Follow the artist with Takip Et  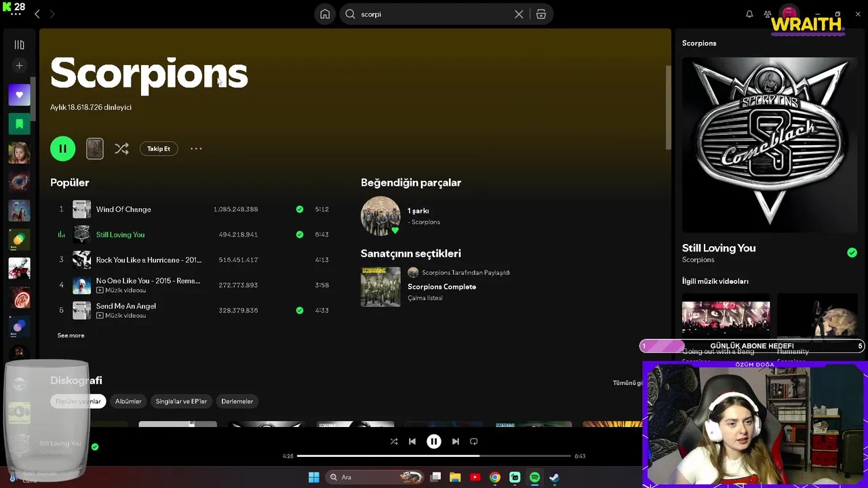click(159, 148)
